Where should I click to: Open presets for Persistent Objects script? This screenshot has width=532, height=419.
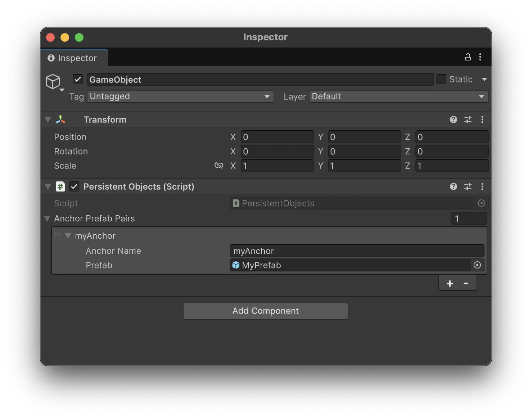pyautogui.click(x=468, y=186)
